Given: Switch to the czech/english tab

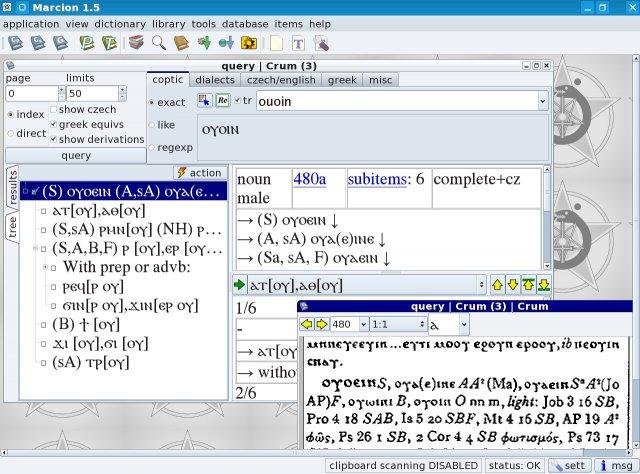Looking at the screenshot, I should tap(281, 80).
